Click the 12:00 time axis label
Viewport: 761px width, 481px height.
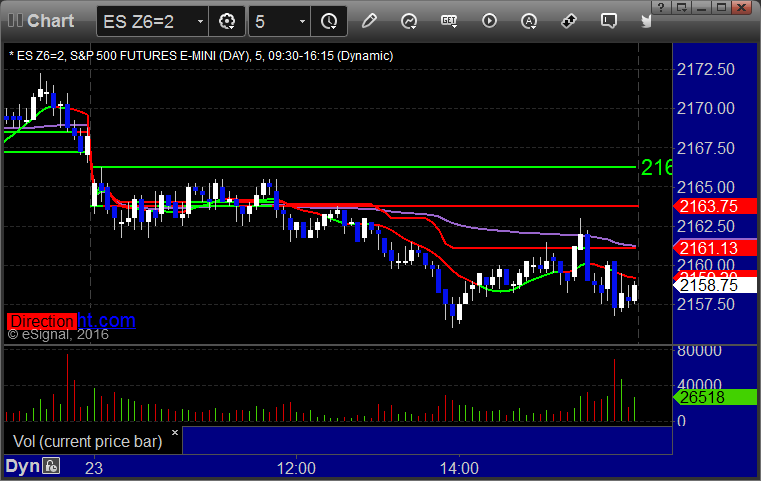pos(296,468)
